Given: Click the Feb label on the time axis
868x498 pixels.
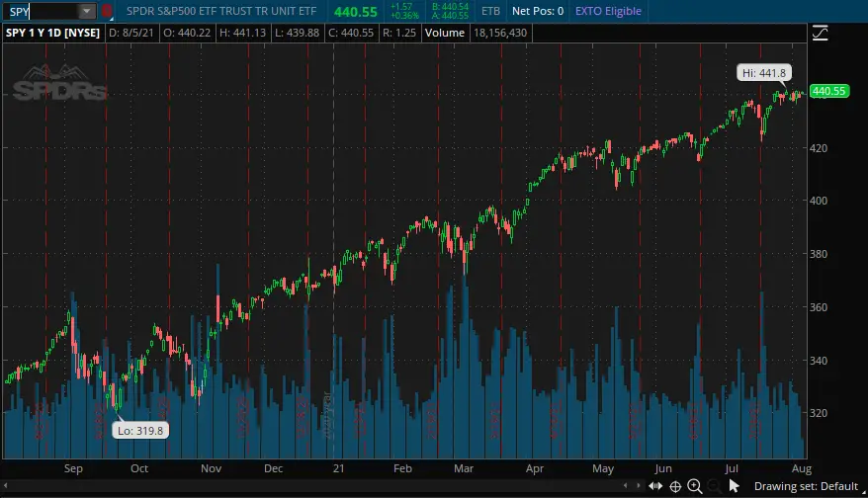Looking at the screenshot, I should tap(402, 468).
